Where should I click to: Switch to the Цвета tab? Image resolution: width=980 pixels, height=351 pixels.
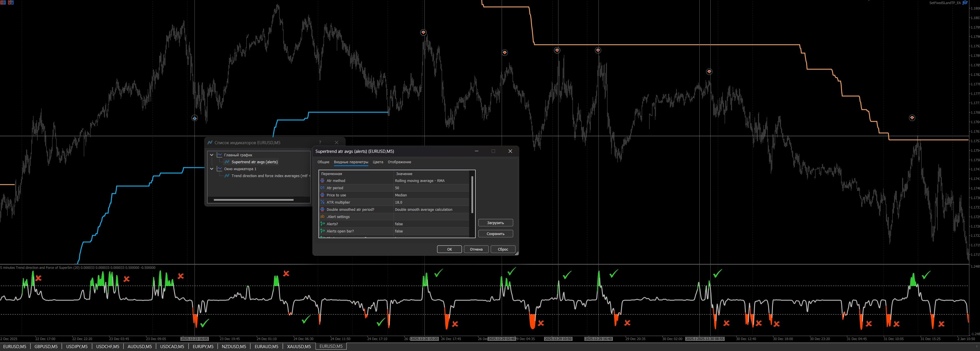[378, 162]
